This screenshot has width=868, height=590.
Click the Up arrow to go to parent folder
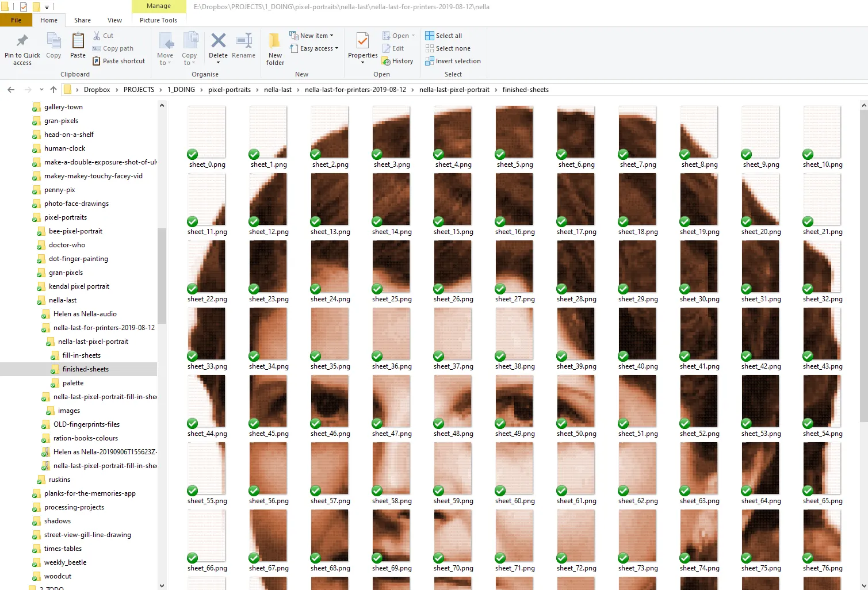[x=53, y=89]
